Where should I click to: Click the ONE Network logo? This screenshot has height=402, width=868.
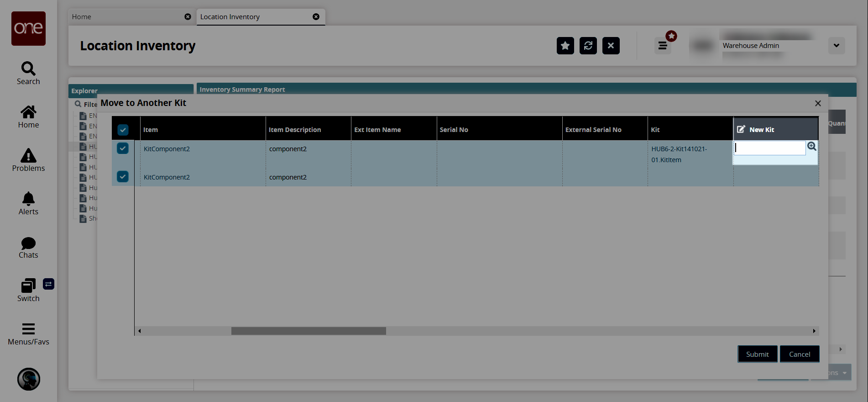[x=28, y=28]
